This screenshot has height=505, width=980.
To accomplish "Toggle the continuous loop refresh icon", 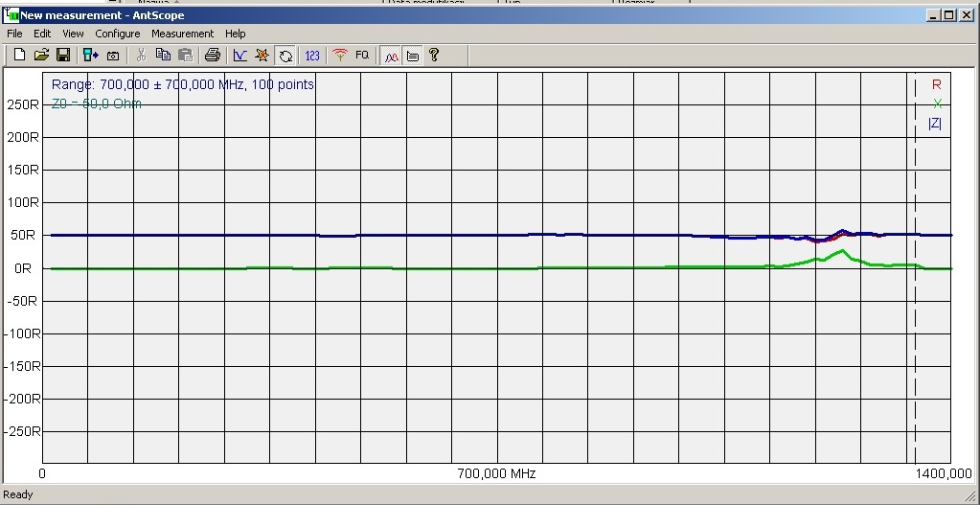I will (285, 56).
